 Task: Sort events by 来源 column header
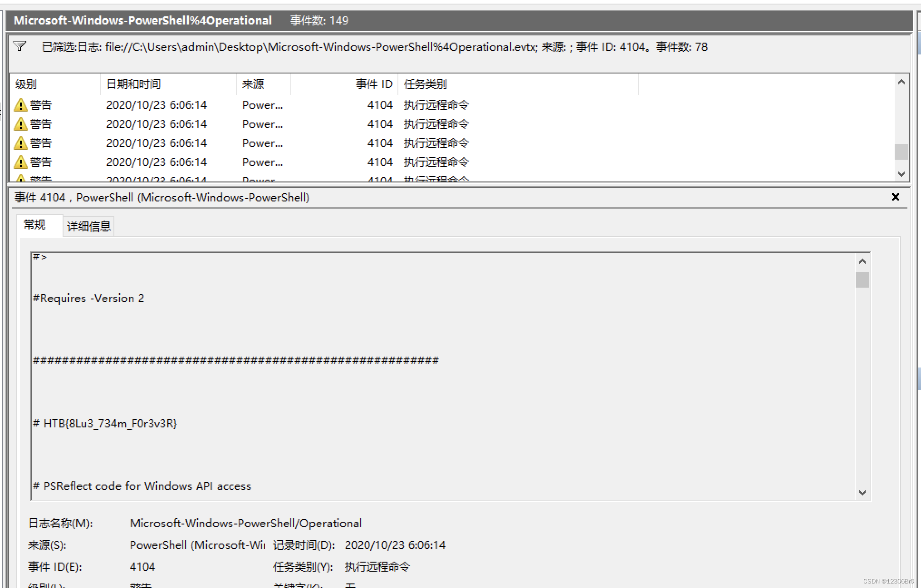263,84
